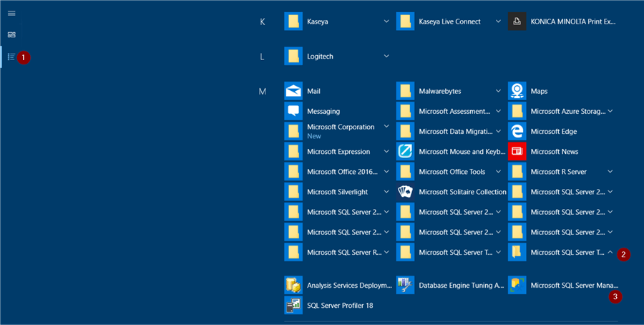Viewport: 644px width, 325px height.
Task: Expand the Microsoft Office 2016 folder chevron
Action: [386, 171]
